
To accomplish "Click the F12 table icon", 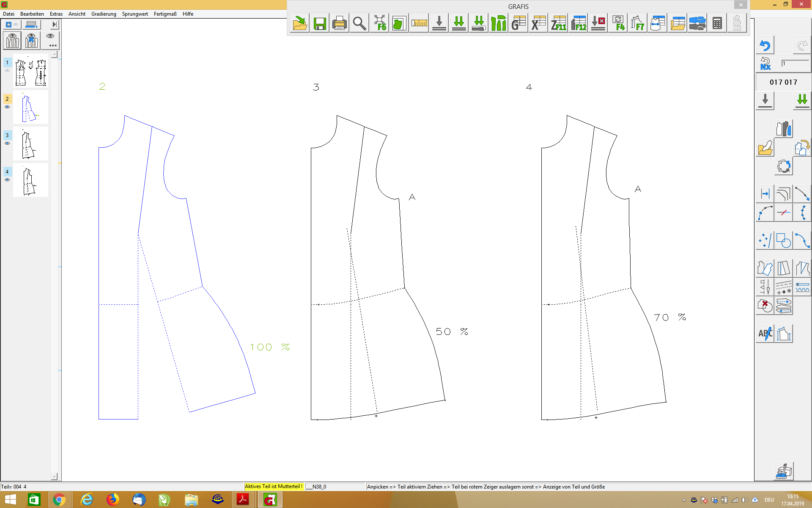I will click(578, 24).
